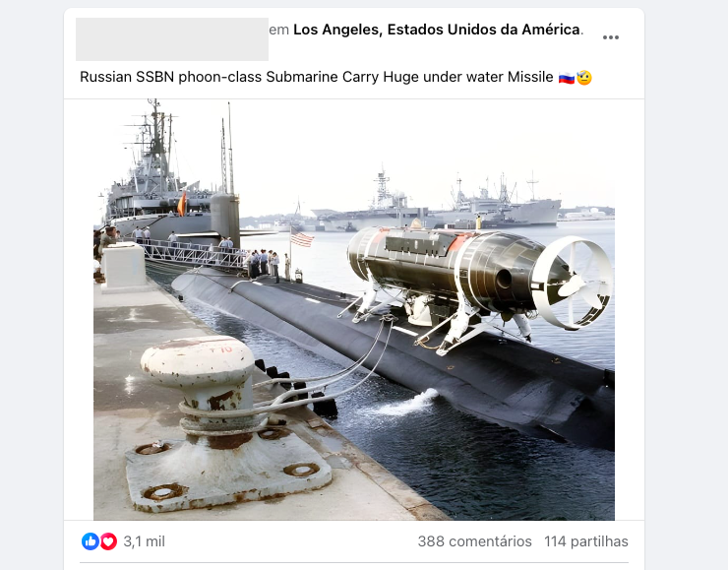Click the gangway with sailors in photo
Image resolution: width=728 pixels, height=570 pixels.
pos(195,255)
